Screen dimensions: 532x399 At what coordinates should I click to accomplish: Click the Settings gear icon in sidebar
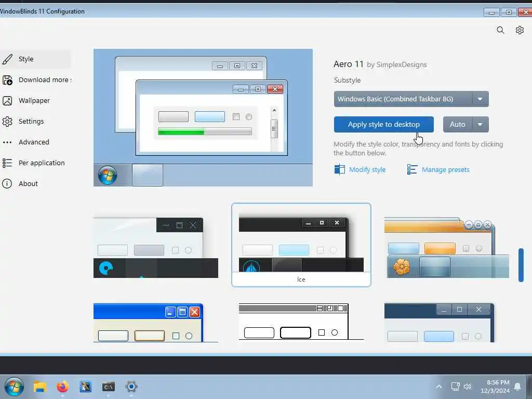tap(7, 122)
